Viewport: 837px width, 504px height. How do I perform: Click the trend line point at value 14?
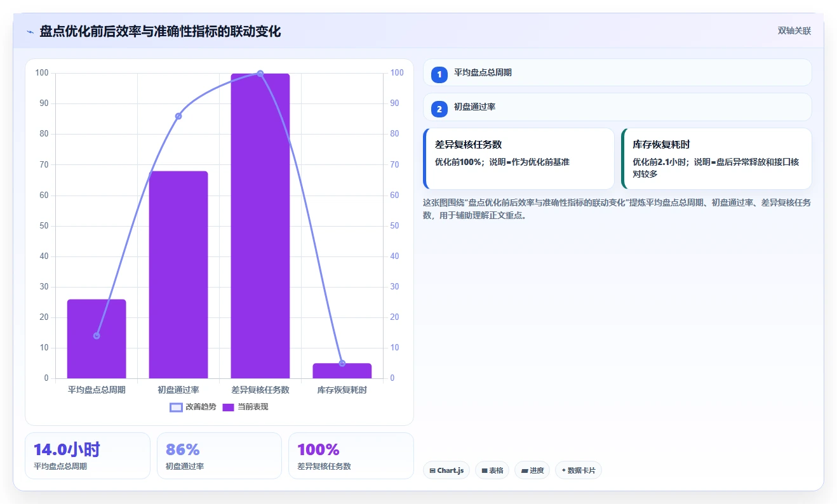(97, 336)
